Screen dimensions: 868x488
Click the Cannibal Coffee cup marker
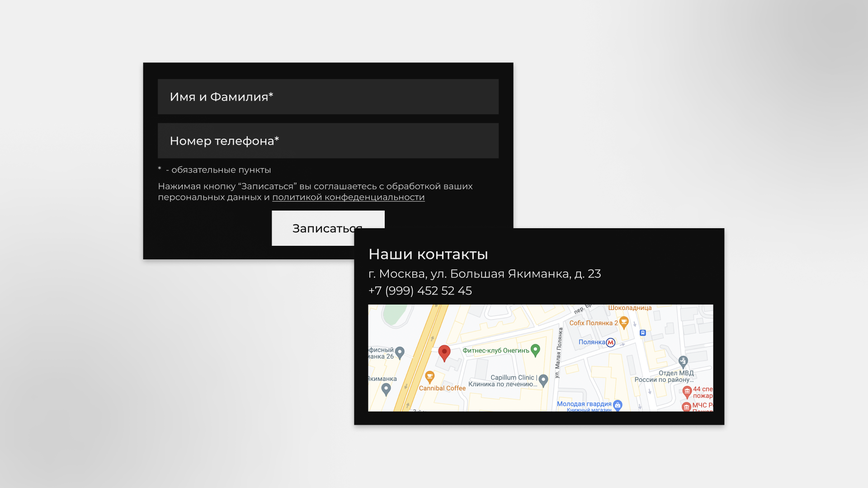pos(429,377)
